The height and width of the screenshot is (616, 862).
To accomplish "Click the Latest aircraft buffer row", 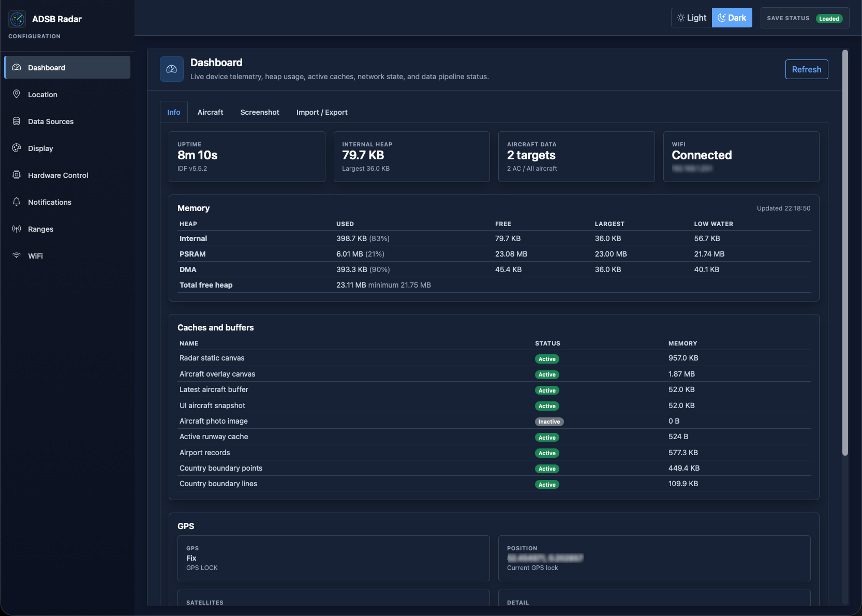I will point(494,389).
